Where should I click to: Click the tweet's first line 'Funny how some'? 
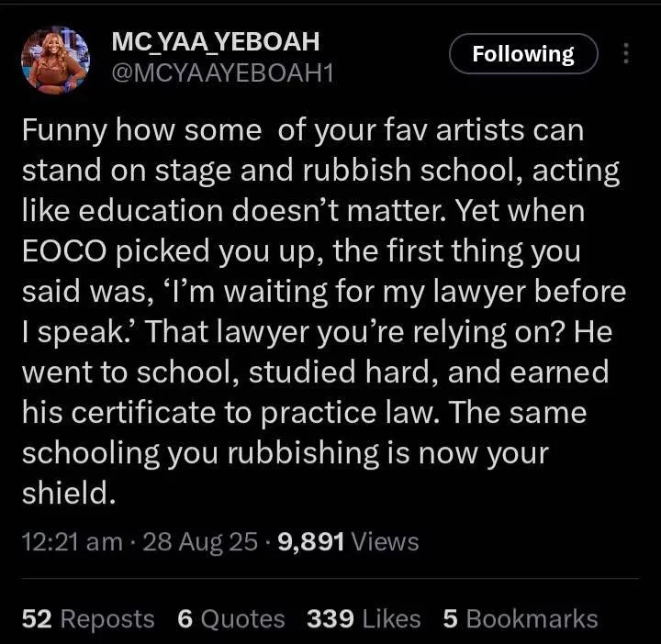141,130
